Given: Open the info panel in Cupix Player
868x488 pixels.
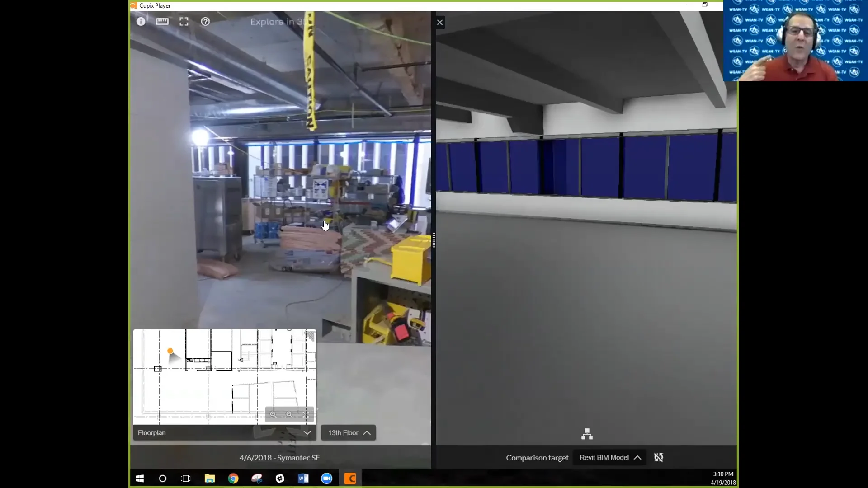Looking at the screenshot, I should 141,21.
